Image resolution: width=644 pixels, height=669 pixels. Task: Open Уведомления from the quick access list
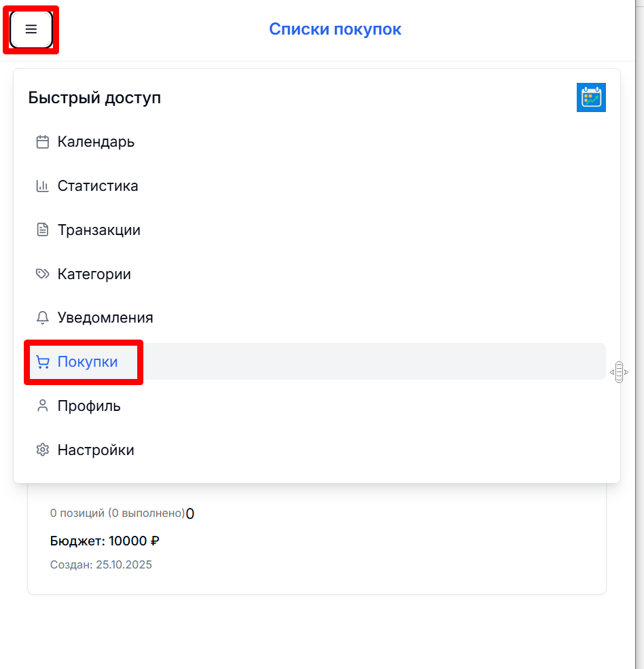click(105, 317)
